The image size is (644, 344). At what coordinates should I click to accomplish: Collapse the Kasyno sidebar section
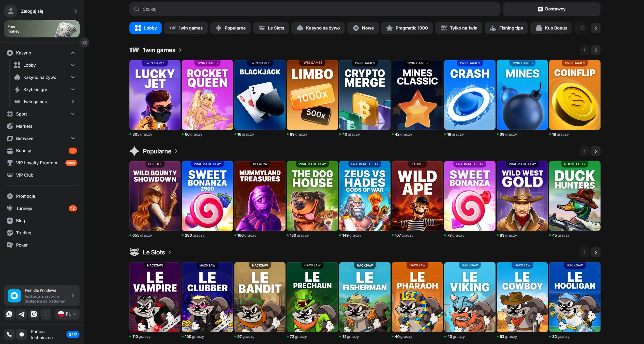pos(73,53)
